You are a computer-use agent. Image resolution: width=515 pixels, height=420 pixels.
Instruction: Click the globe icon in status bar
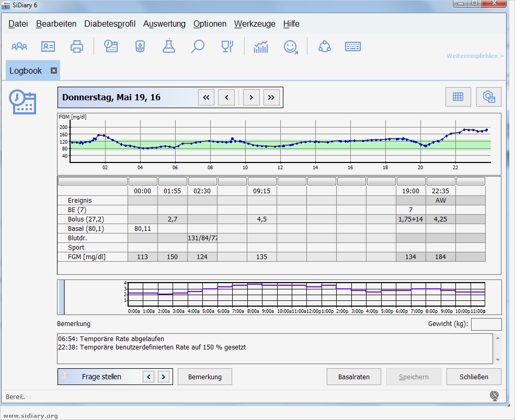click(494, 396)
